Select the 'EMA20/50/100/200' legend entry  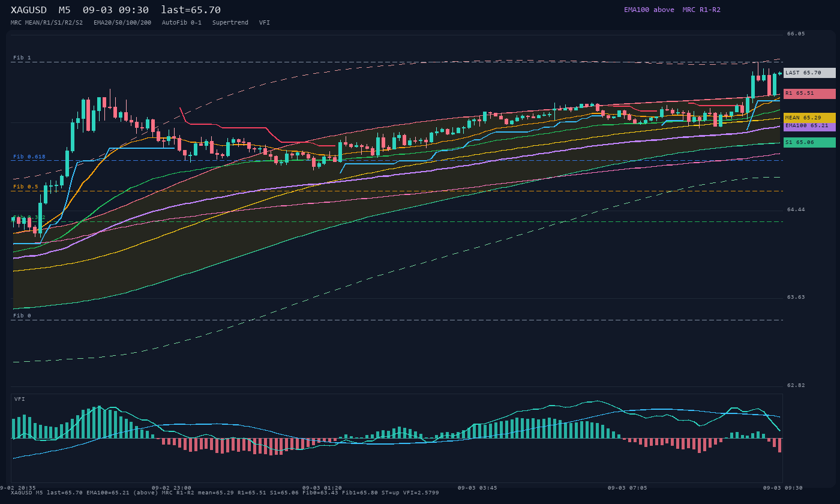pyautogui.click(x=122, y=23)
